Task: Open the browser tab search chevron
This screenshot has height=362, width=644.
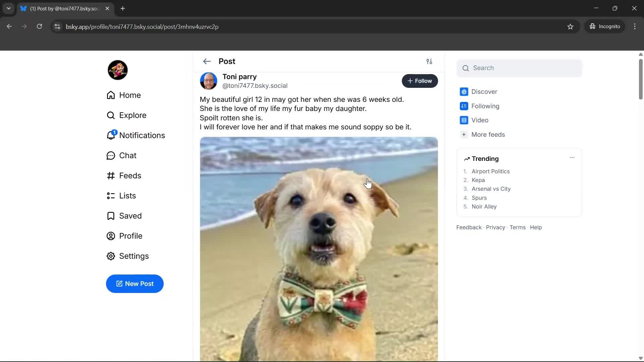Action: [8, 8]
